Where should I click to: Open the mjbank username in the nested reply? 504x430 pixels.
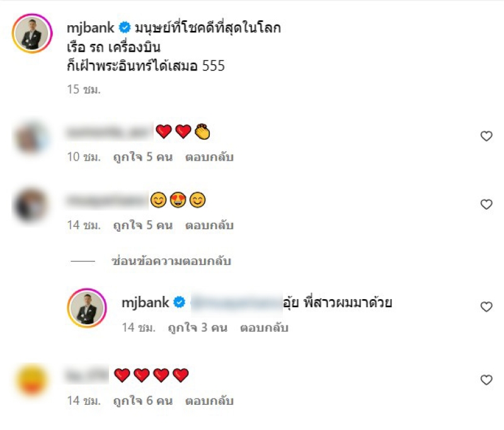click(146, 302)
